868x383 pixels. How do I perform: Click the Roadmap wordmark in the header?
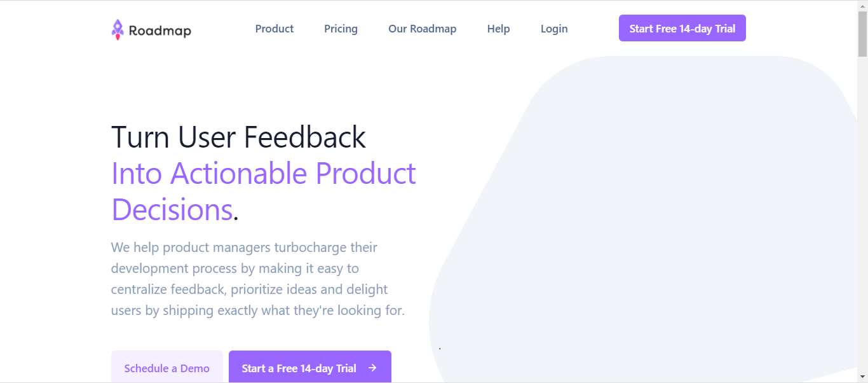[x=159, y=29]
